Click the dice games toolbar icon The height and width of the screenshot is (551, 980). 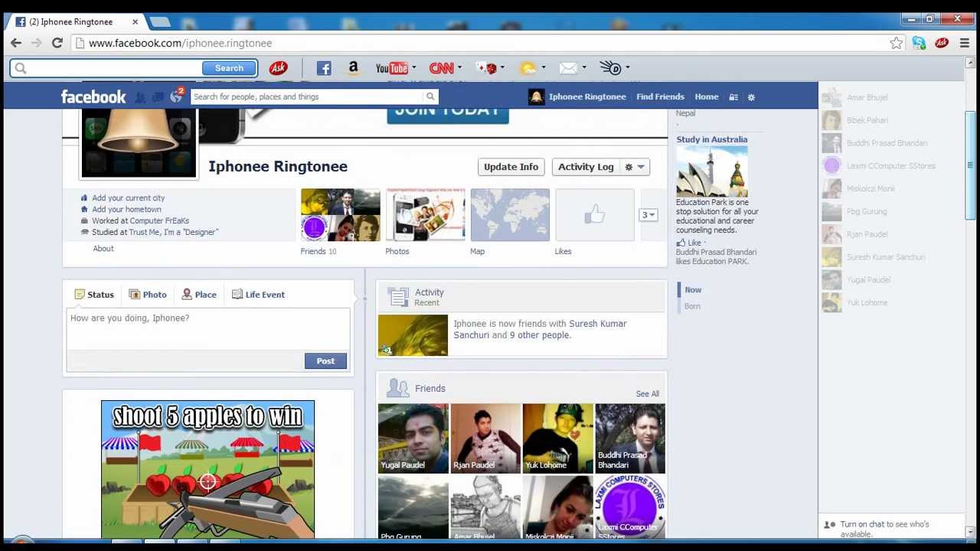(x=486, y=68)
